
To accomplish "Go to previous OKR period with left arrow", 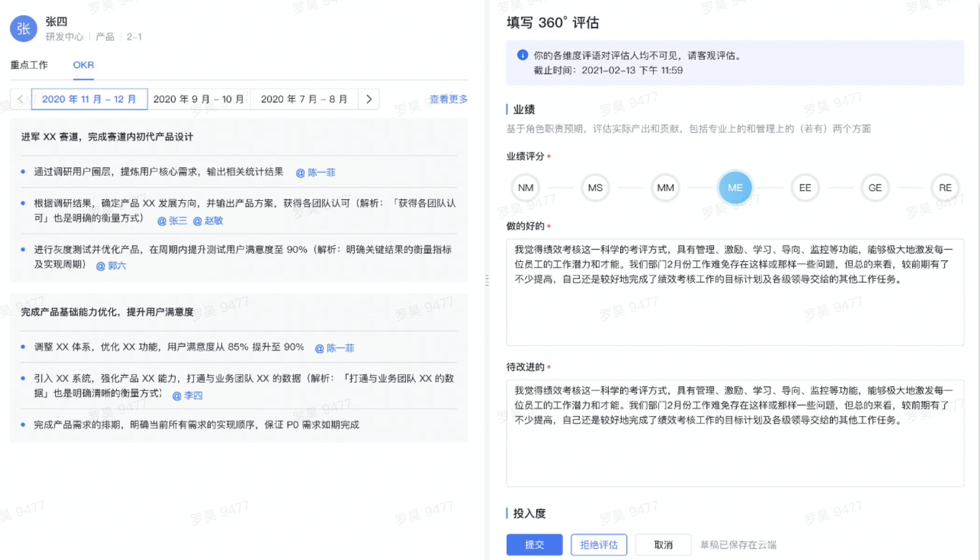I will [x=21, y=99].
